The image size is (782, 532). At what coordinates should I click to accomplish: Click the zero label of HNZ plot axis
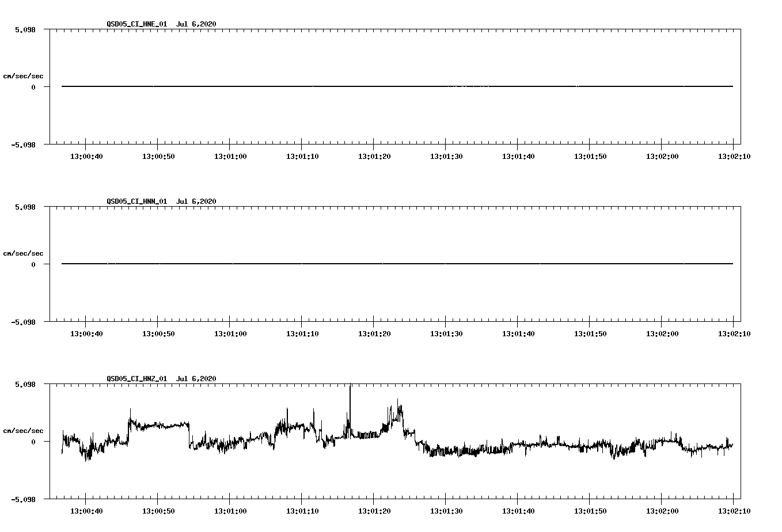(33, 442)
